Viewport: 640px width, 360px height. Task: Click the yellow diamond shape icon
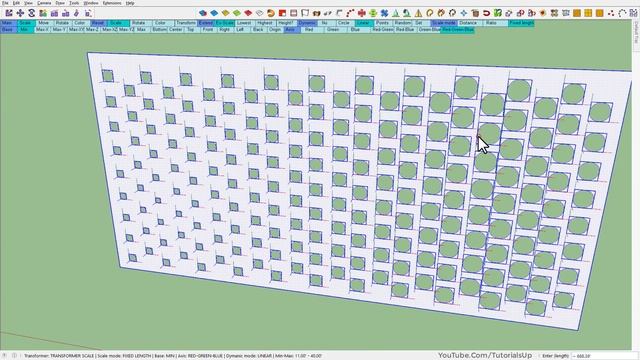tap(225, 13)
